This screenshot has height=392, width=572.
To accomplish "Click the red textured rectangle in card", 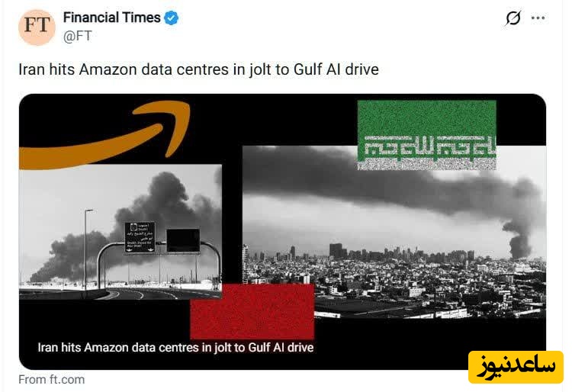I will [x=252, y=311].
